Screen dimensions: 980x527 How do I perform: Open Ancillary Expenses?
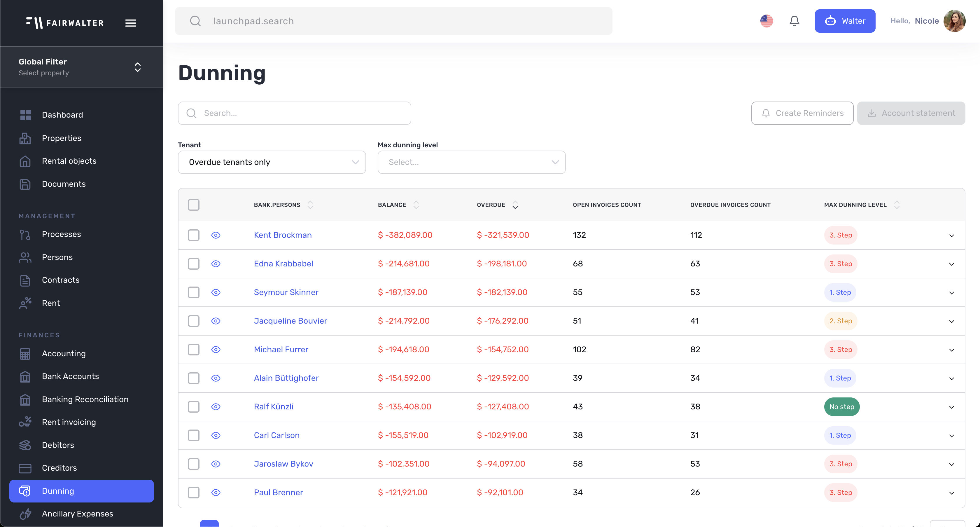pos(77,514)
